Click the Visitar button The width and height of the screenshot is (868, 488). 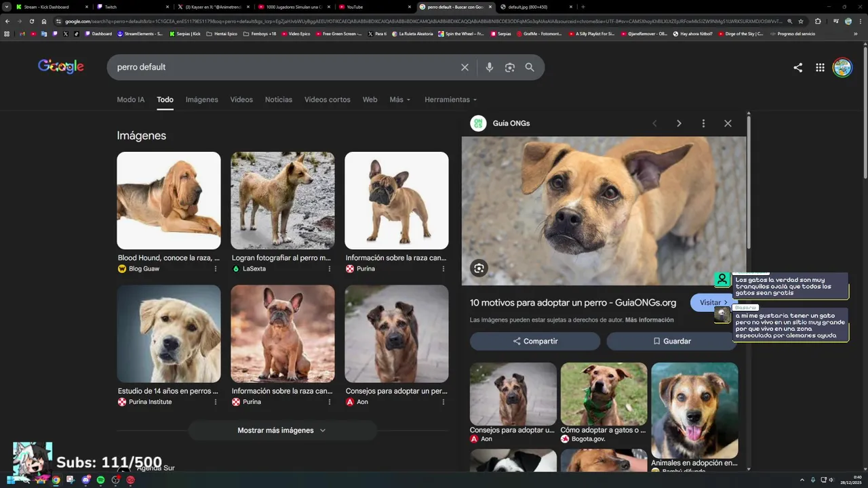pyautogui.click(x=712, y=302)
